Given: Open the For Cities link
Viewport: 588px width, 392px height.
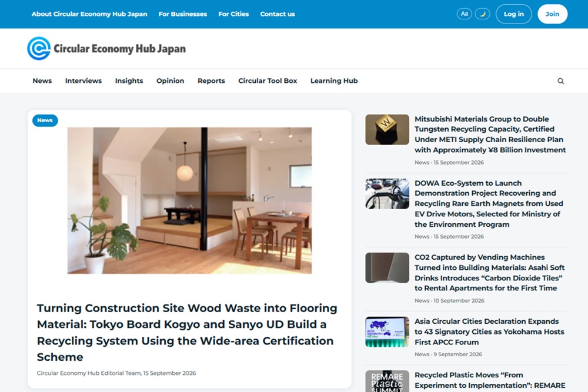Looking at the screenshot, I should point(233,14).
